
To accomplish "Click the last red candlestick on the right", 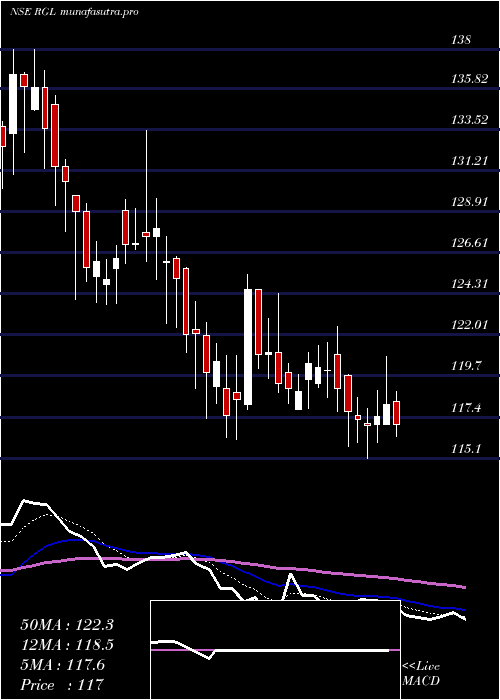I will coord(396,413).
